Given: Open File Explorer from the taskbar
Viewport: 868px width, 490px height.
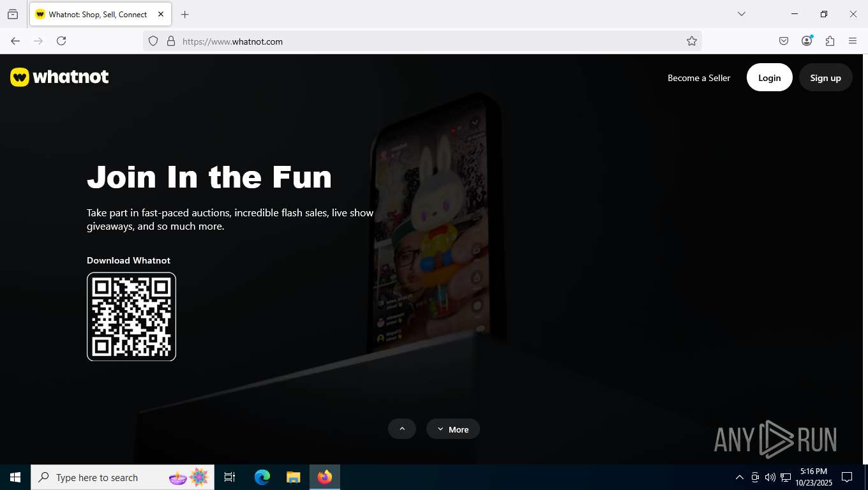Looking at the screenshot, I should tap(294, 477).
